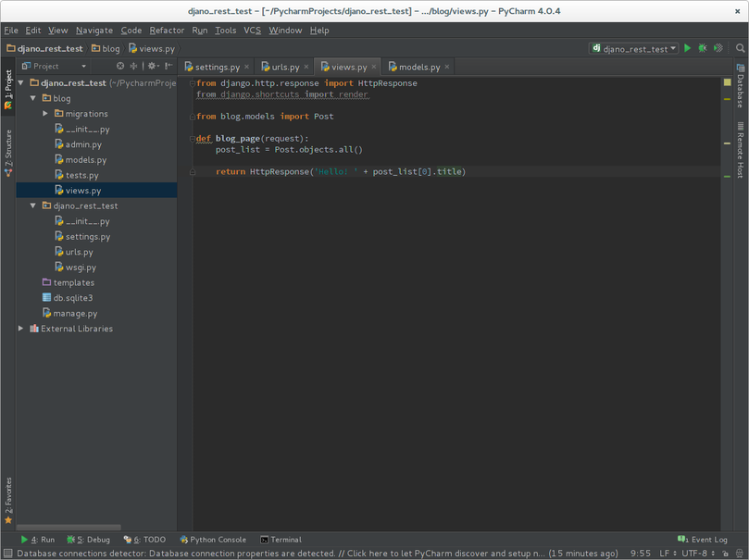
Task: Close the urls.py editor tab
Action: [306, 67]
